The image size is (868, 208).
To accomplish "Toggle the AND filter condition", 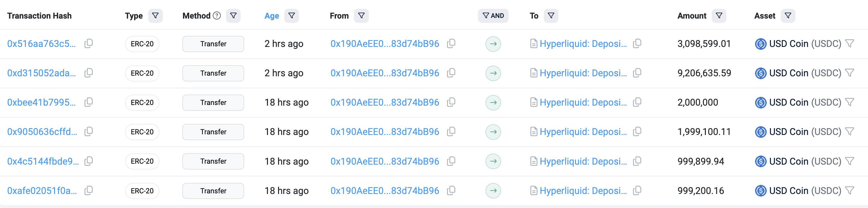I will pyautogui.click(x=493, y=16).
